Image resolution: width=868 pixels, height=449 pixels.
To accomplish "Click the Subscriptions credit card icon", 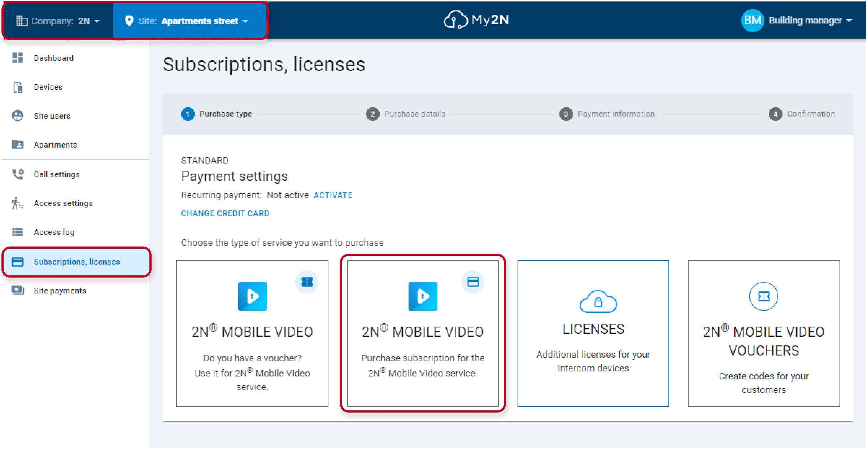I will click(18, 262).
